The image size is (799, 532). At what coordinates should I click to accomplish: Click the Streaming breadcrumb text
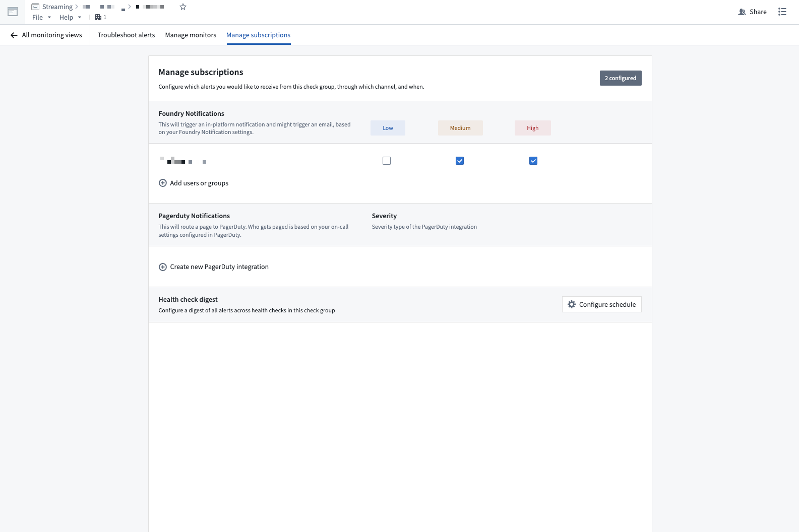pos(57,7)
